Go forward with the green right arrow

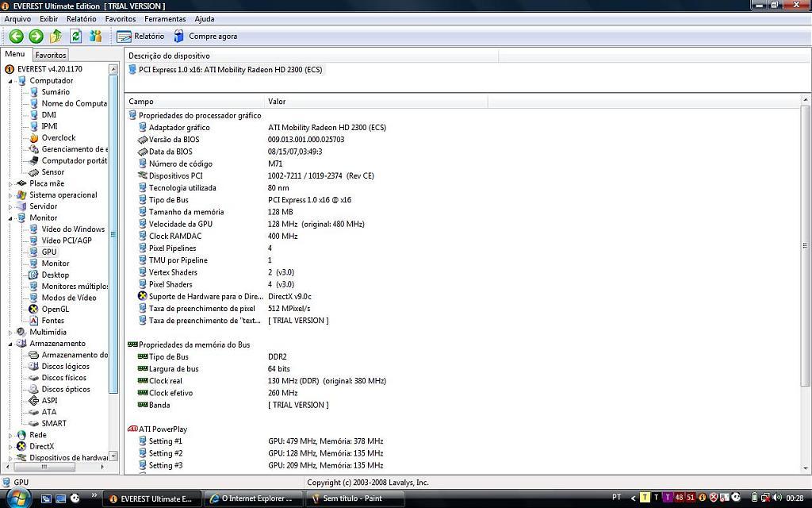36,37
